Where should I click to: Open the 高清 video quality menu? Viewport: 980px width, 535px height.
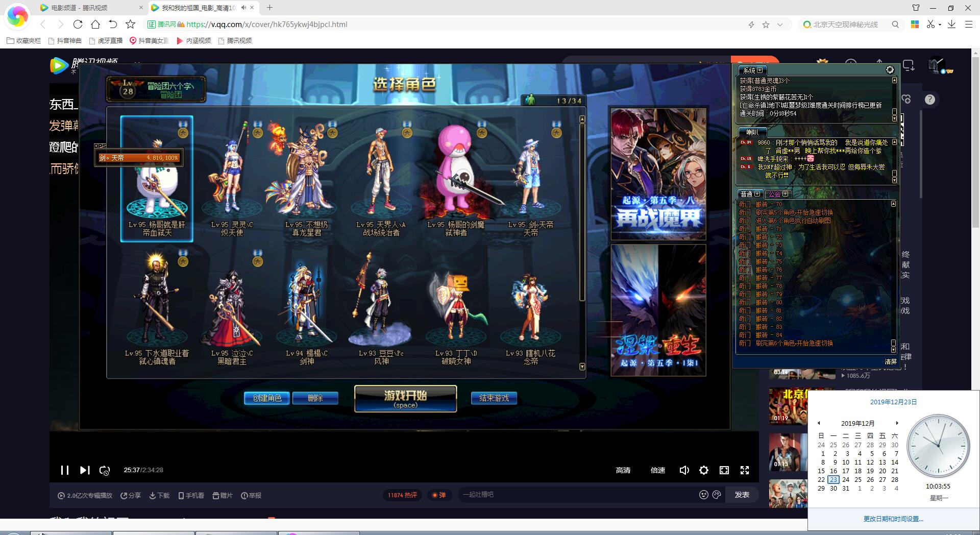(623, 470)
